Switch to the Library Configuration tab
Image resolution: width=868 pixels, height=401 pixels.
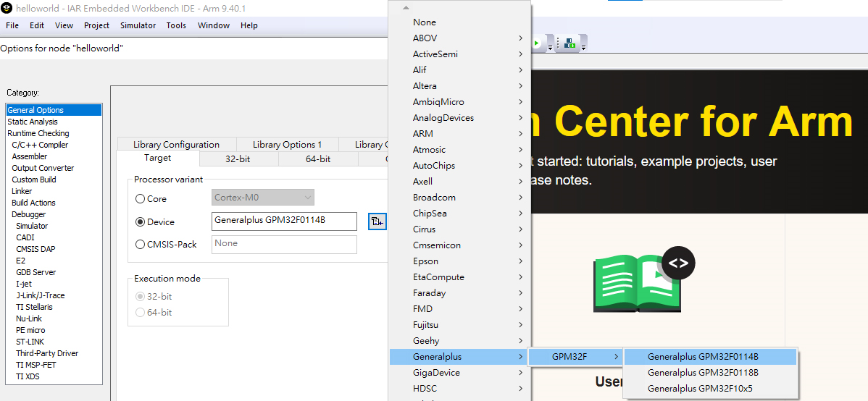click(x=177, y=144)
